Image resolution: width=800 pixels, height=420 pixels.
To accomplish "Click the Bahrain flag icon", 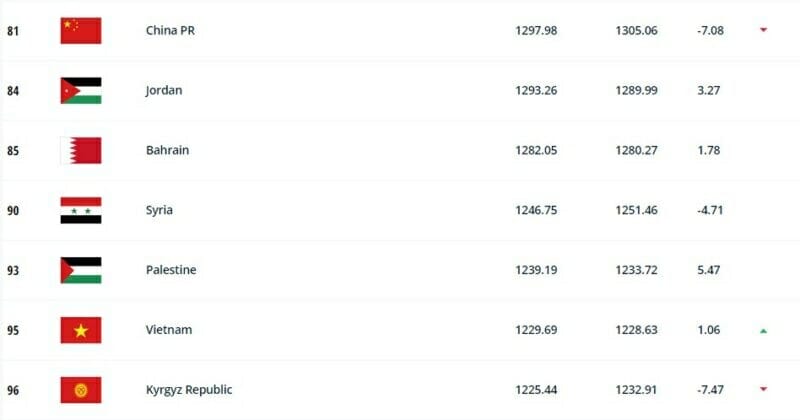I will (x=81, y=150).
